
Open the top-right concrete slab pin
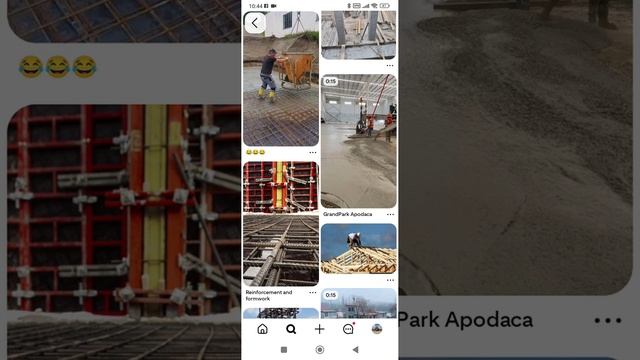point(358,35)
